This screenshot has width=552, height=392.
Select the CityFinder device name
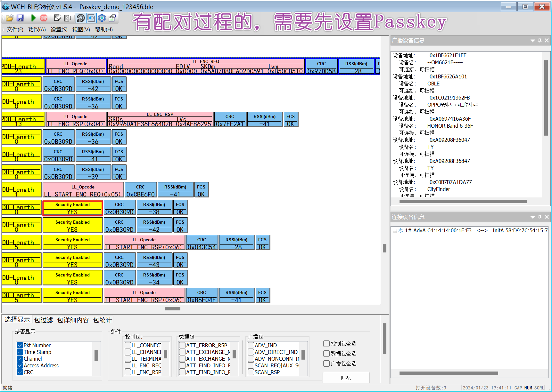(439, 189)
